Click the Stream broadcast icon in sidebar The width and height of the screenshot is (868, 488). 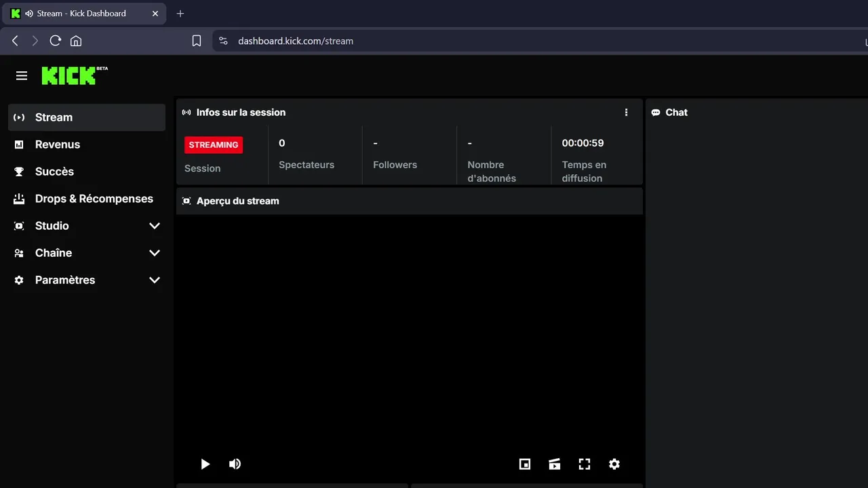tap(19, 117)
